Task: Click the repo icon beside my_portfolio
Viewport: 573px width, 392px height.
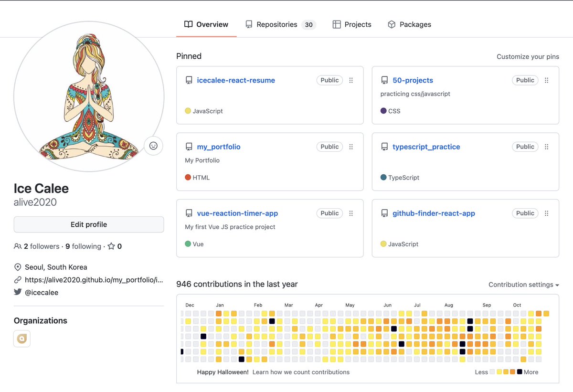Action: pyautogui.click(x=189, y=147)
